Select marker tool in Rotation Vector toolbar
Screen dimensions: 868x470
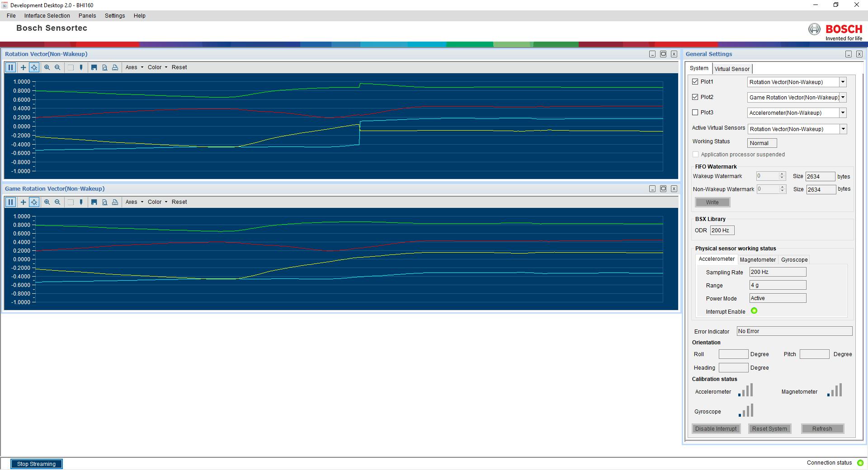coord(81,67)
